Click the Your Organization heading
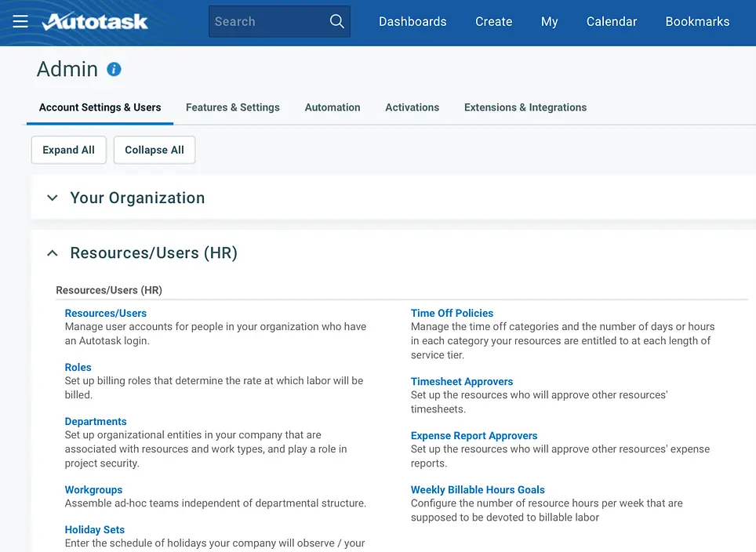Image resolution: width=756 pixels, height=552 pixels. (137, 198)
